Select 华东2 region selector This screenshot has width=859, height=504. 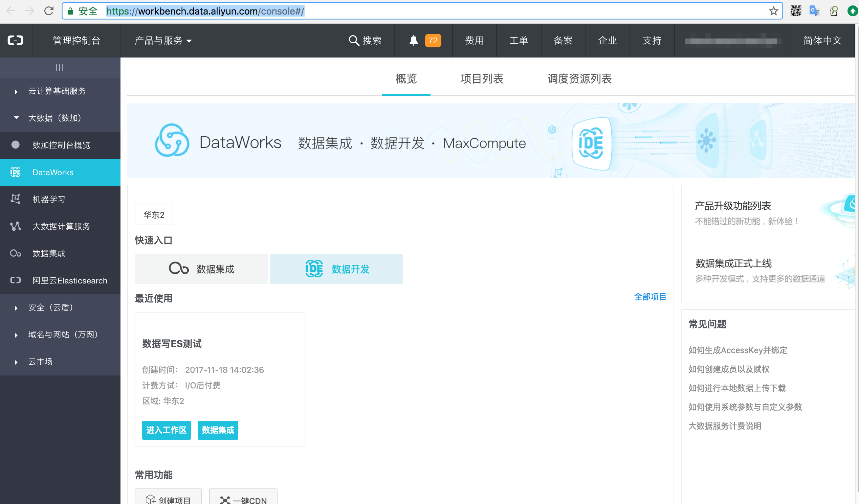tap(154, 214)
